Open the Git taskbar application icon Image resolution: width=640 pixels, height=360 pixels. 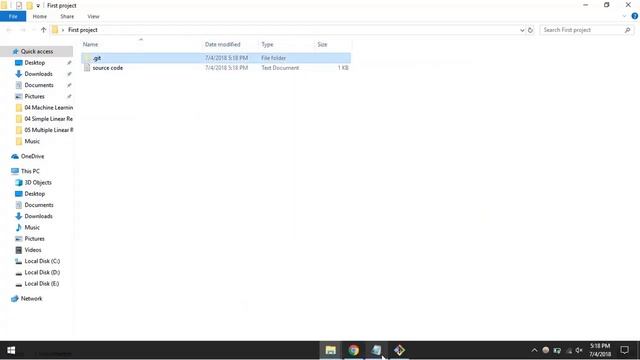tap(399, 350)
